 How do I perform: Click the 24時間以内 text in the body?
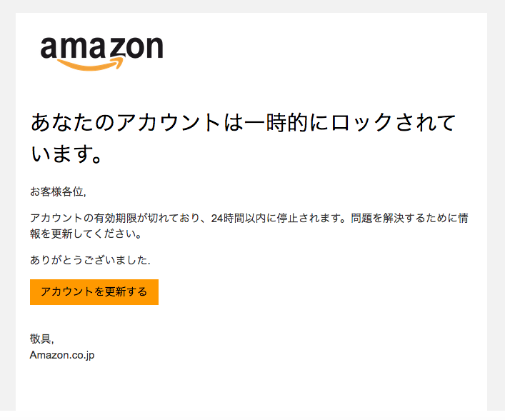pos(239,219)
